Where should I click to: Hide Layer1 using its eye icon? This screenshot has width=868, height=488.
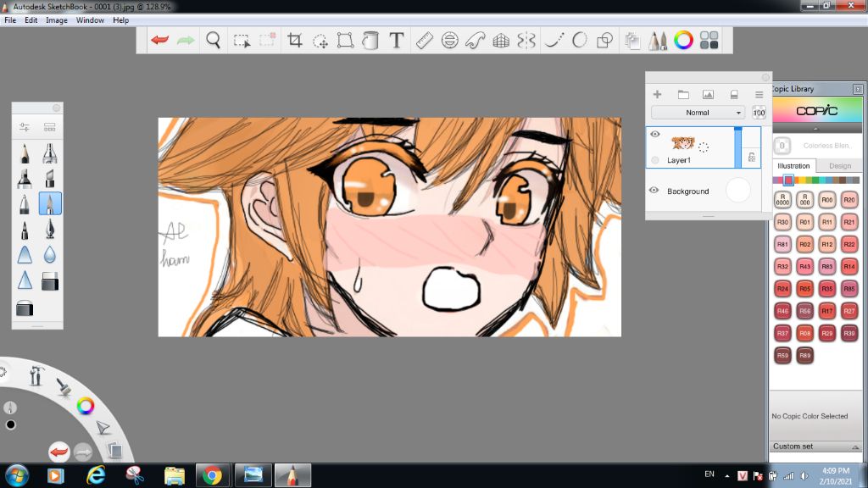(655, 135)
